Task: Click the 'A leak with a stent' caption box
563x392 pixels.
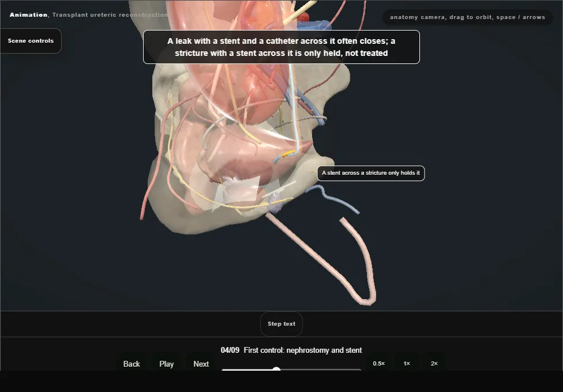Action: (x=281, y=47)
